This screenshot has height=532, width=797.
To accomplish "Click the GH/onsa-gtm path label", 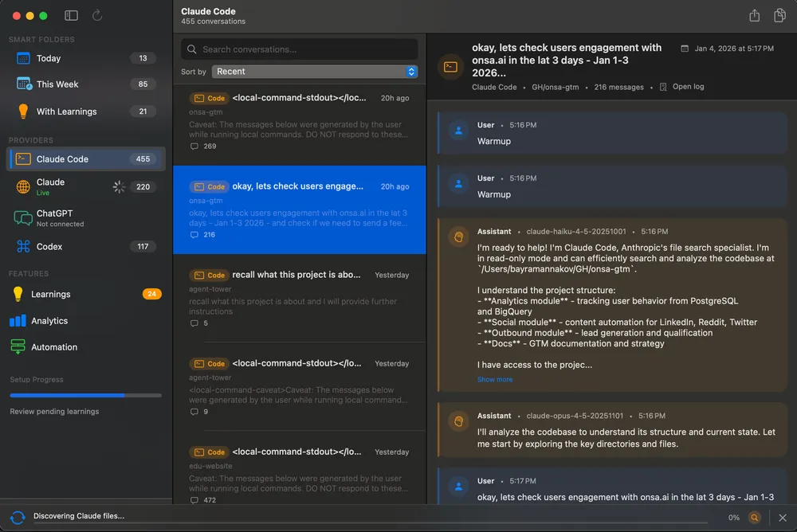I will point(555,87).
